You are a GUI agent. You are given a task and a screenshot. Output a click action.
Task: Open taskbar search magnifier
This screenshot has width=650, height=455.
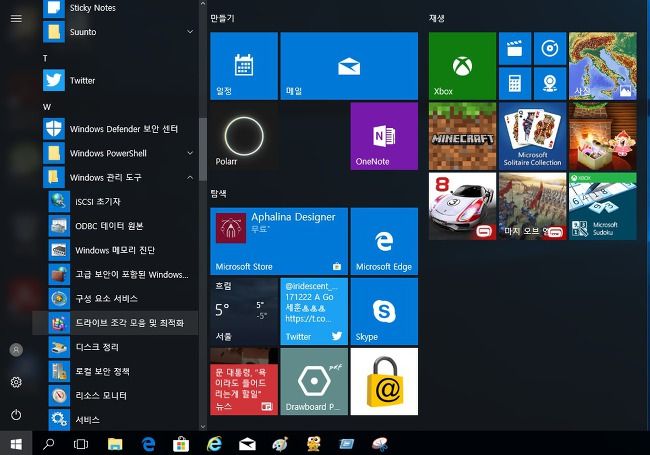pyautogui.click(x=49, y=443)
